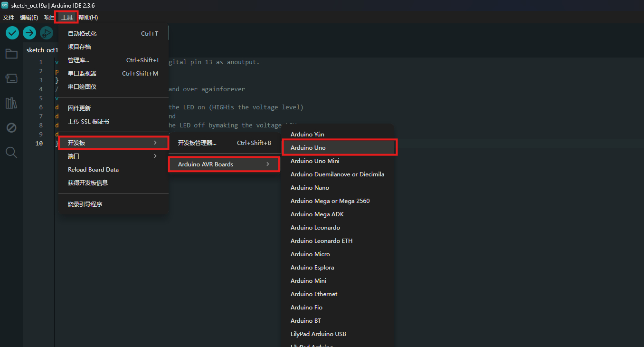Viewport: 644px width, 347px height.
Task: Click line number 10 in editor gutter
Action: click(39, 144)
